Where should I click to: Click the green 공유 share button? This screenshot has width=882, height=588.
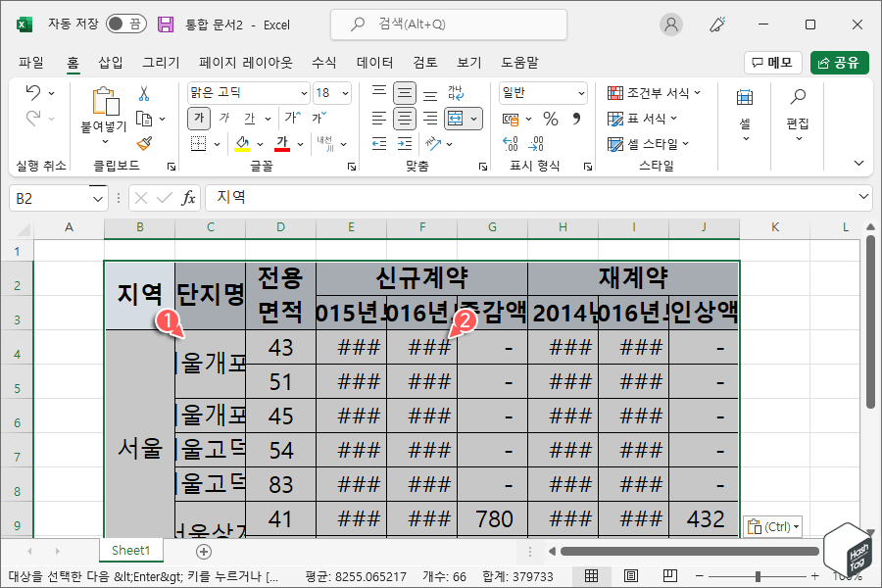point(841,61)
